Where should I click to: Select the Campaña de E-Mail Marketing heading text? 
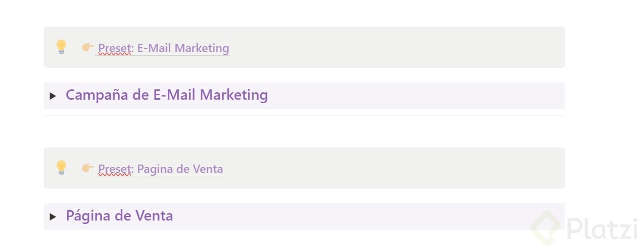[167, 95]
